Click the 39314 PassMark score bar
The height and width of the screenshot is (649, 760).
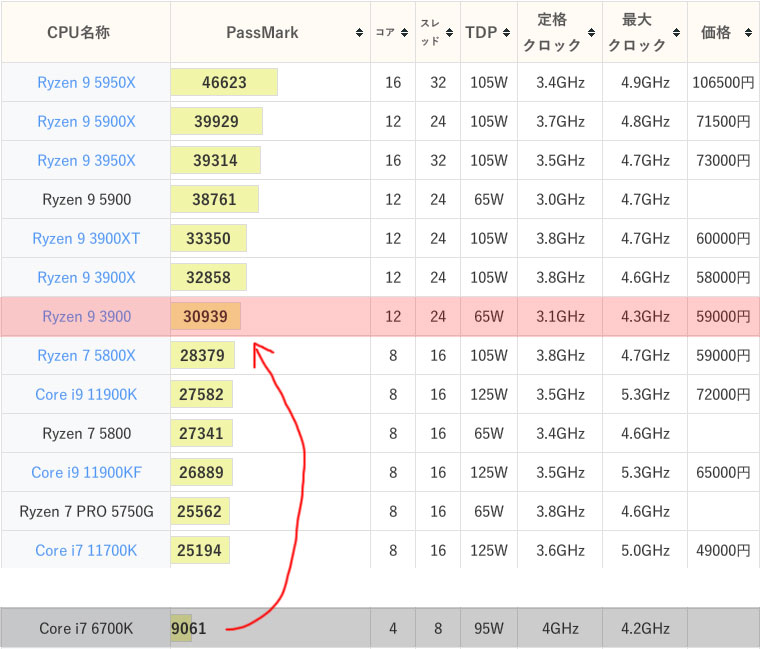point(216,160)
